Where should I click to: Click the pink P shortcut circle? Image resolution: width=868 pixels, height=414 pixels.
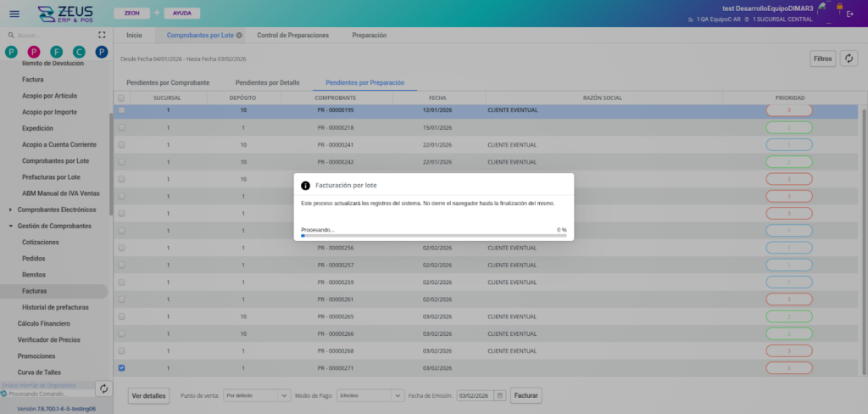34,53
